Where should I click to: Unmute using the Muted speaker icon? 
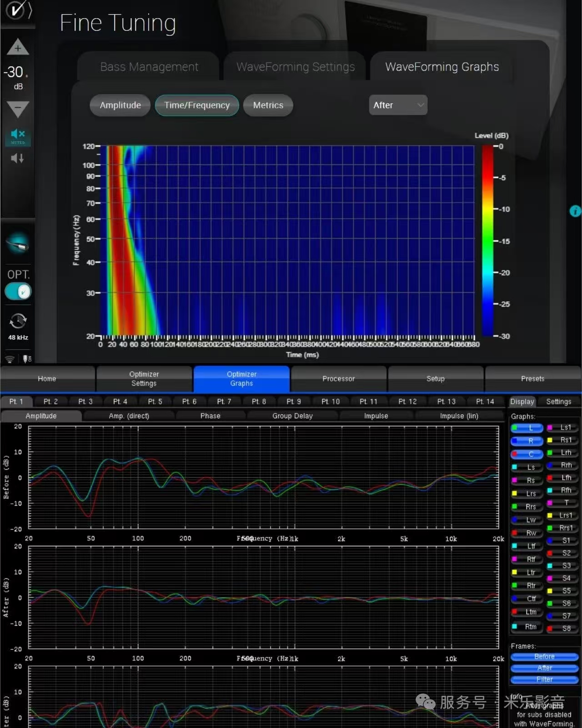(x=18, y=136)
